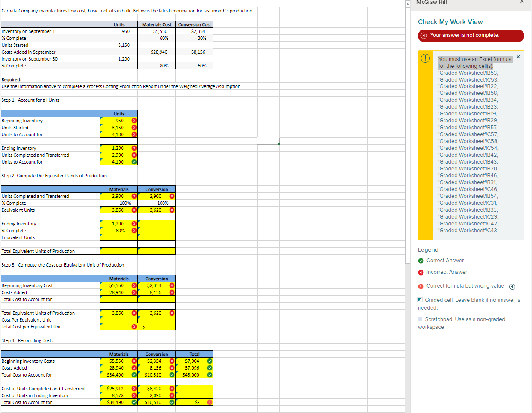This screenshot has height=413, width=532.
Task: Click the red exclamation icon beside Total Cost $-
Action: [209, 402]
